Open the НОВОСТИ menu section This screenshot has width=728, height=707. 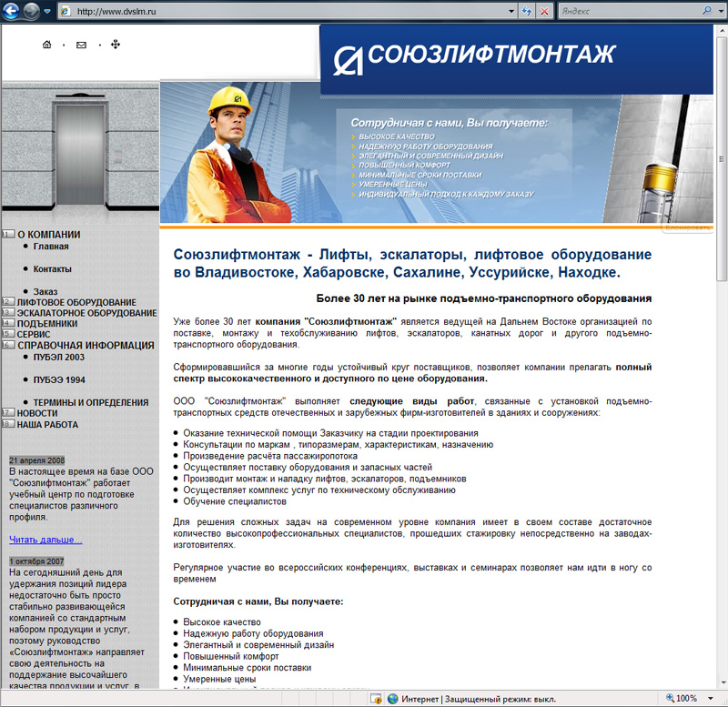[37, 413]
